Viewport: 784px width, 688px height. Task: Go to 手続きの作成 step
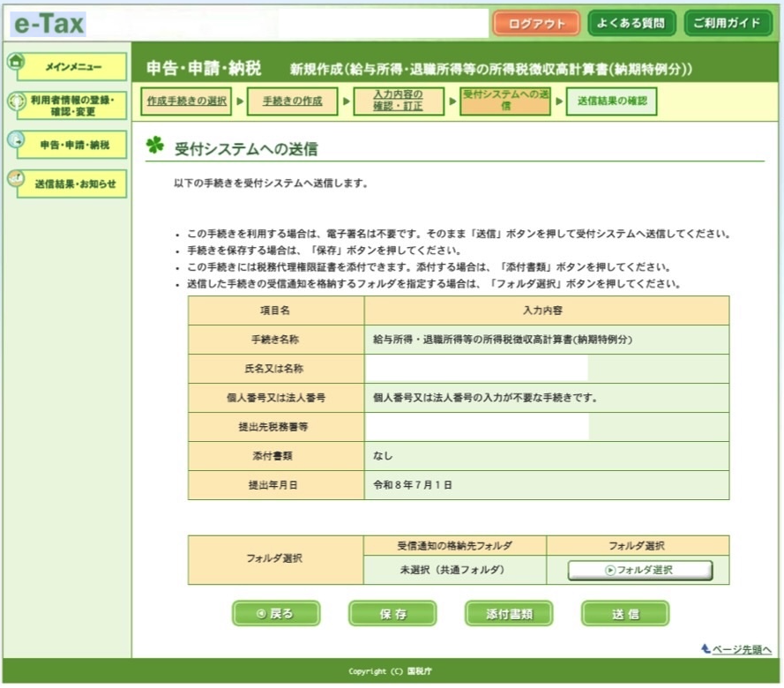(293, 101)
